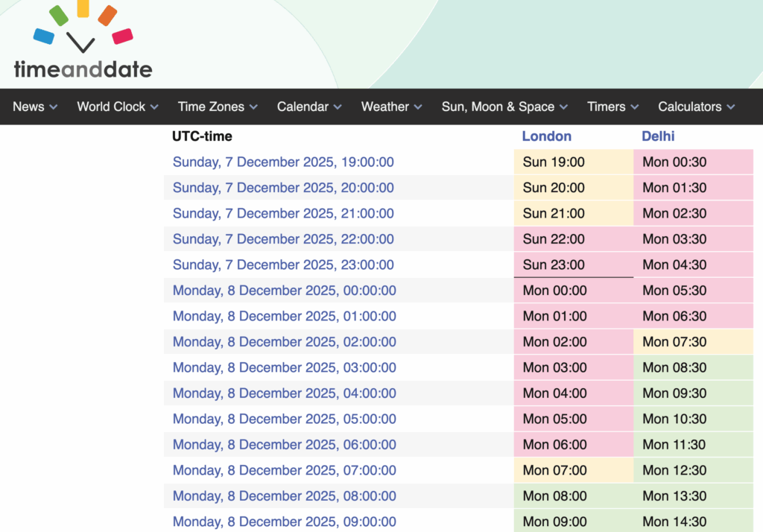Expand the Calculators dropdown chevron

(730, 107)
